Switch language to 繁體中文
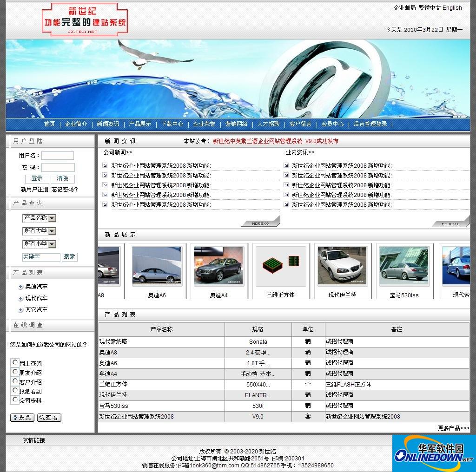The height and width of the screenshot is (472, 476). pyautogui.click(x=430, y=8)
